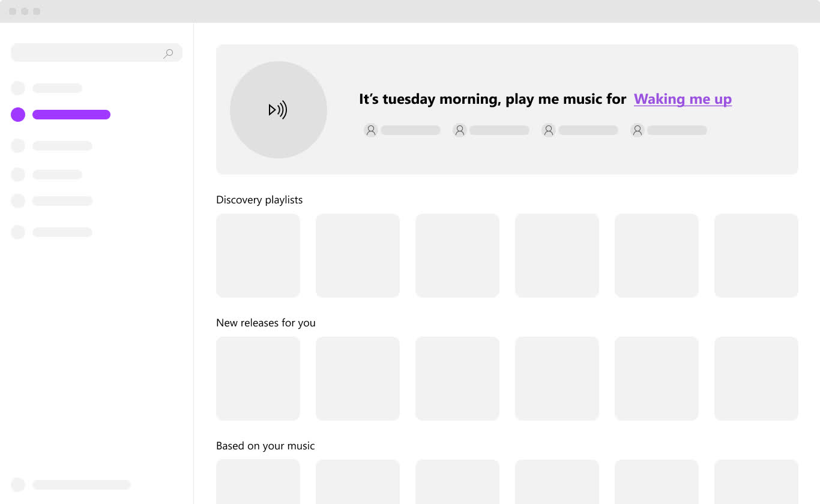Click the magnifier search icon in the sidebar
Image resolution: width=820 pixels, height=504 pixels.
(x=169, y=53)
